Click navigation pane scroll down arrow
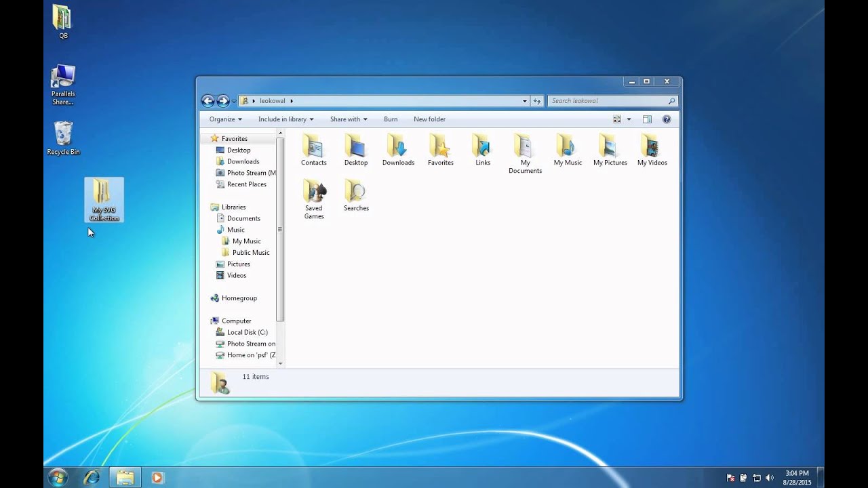The image size is (868, 488). 280,363
